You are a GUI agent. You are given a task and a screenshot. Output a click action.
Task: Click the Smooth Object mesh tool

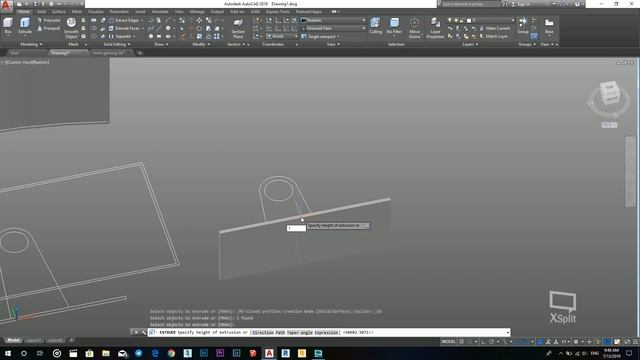coord(71,28)
